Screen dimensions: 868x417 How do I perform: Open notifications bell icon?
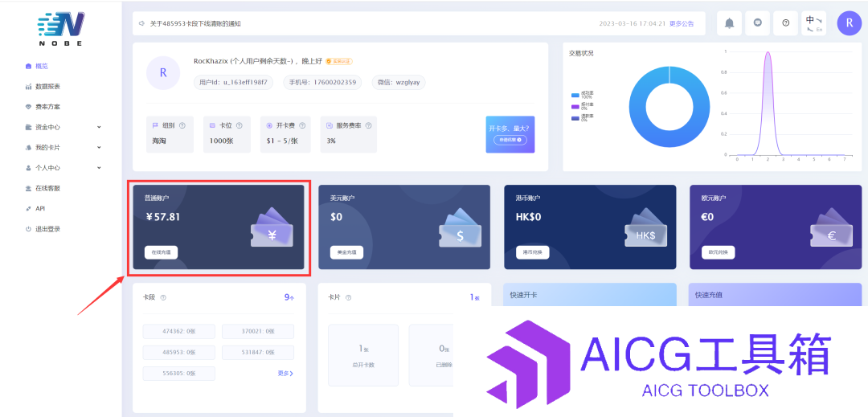[730, 23]
